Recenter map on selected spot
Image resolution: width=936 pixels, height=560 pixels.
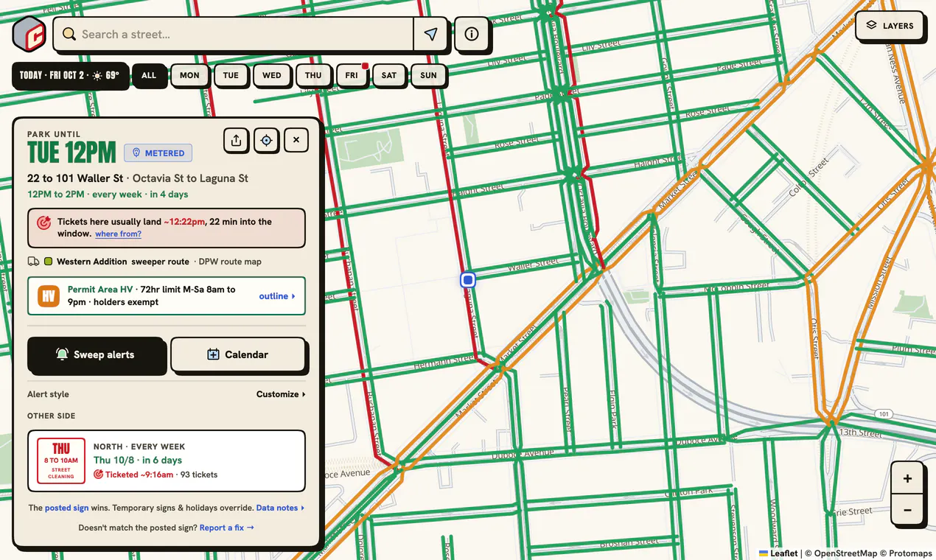[x=266, y=140]
